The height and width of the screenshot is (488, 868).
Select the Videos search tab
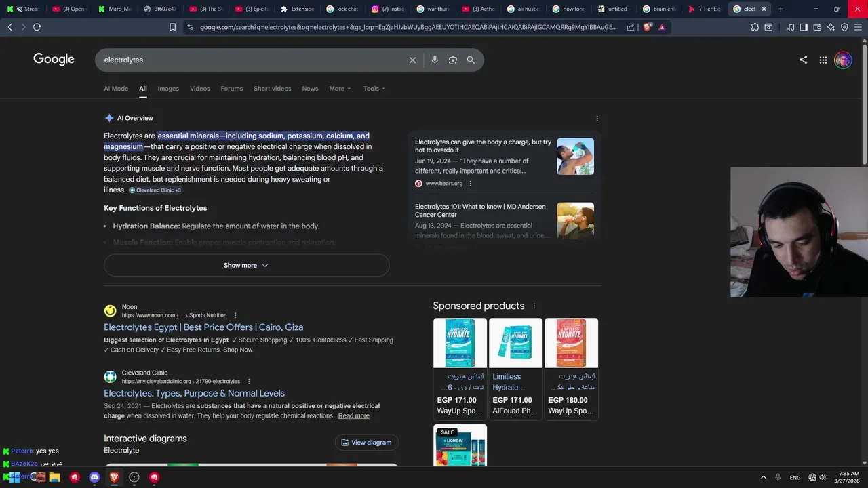(x=199, y=89)
